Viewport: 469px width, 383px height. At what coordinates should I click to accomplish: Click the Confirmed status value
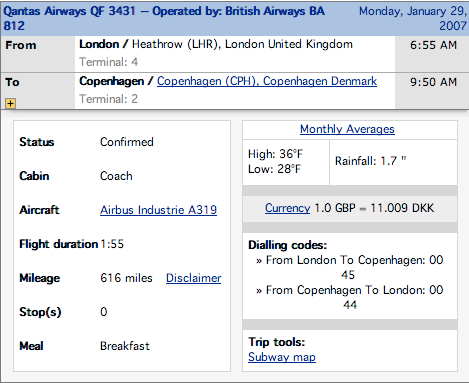127,142
